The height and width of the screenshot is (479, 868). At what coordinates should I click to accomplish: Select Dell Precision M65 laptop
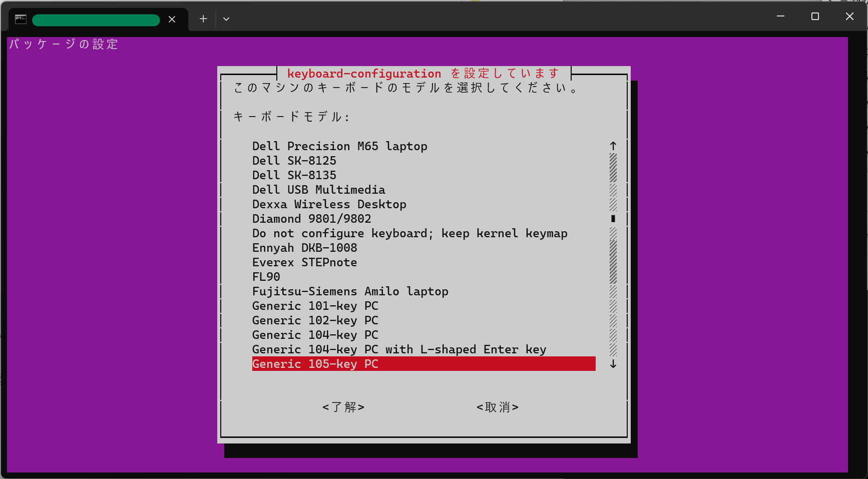point(339,146)
